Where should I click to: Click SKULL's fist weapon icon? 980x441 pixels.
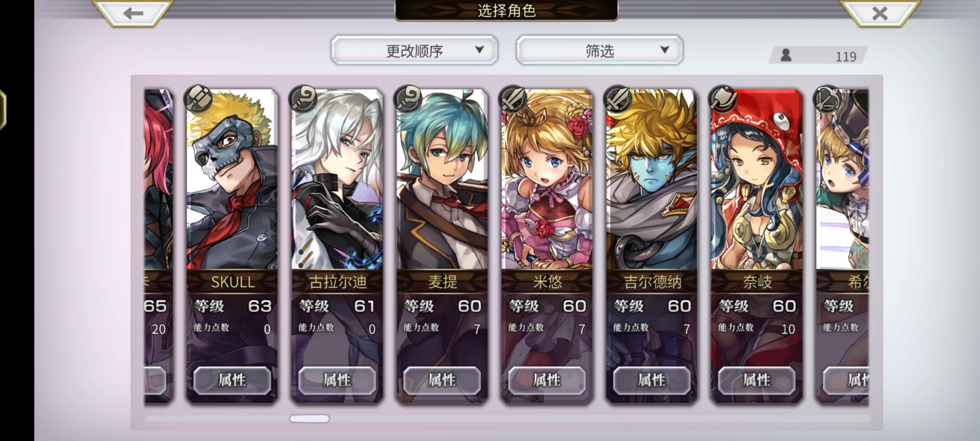[198, 99]
